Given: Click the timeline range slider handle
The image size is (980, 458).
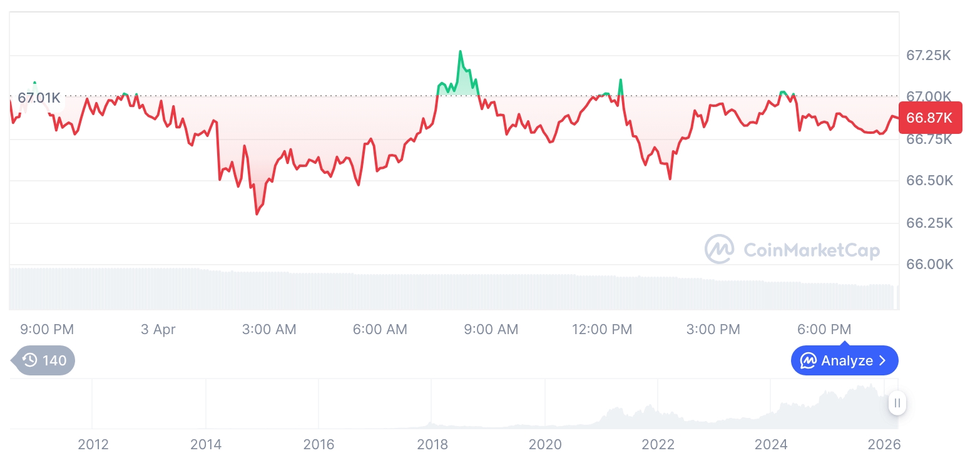Looking at the screenshot, I should [x=897, y=404].
